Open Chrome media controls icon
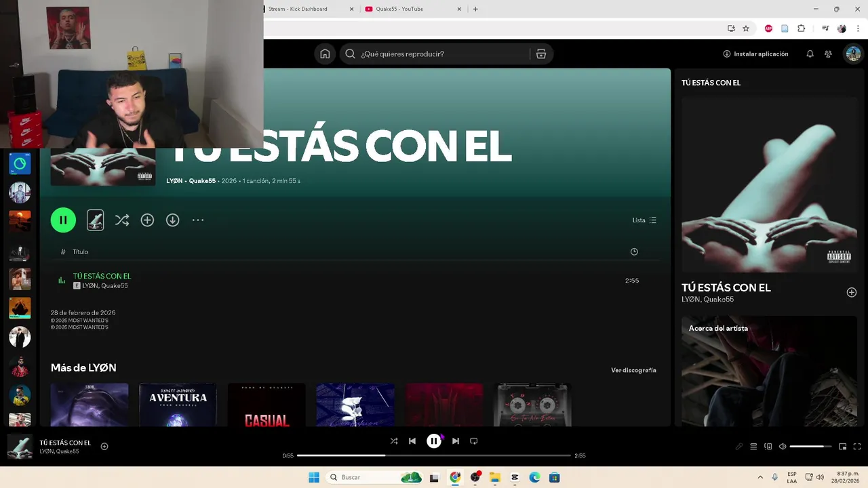 pyautogui.click(x=825, y=28)
